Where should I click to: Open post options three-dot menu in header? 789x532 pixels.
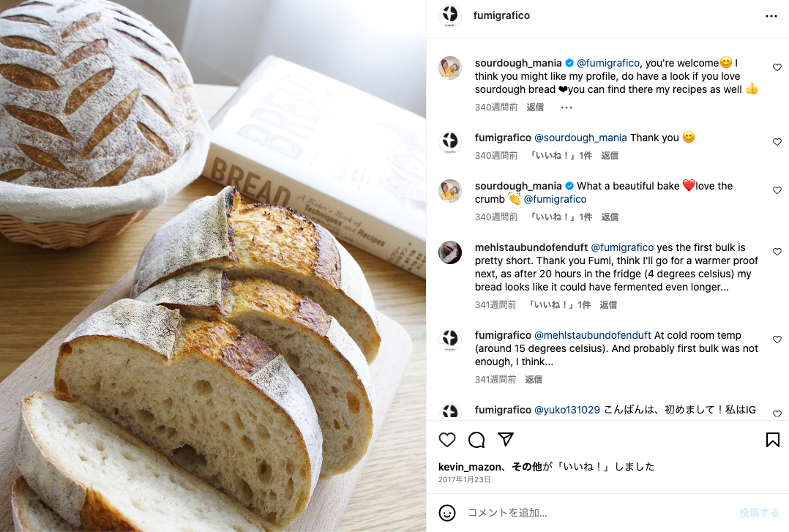click(x=771, y=16)
